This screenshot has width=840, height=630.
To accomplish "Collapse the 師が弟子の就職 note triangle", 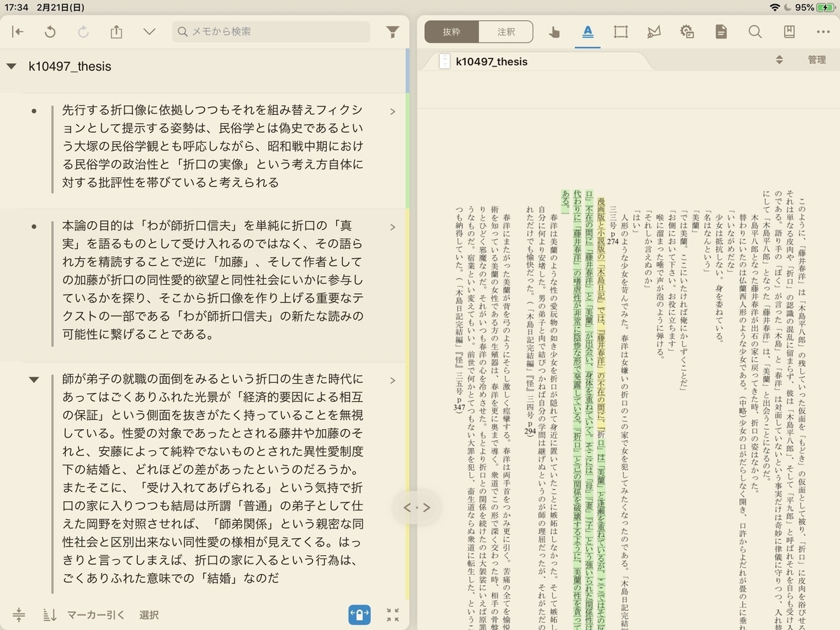I will coord(34,379).
